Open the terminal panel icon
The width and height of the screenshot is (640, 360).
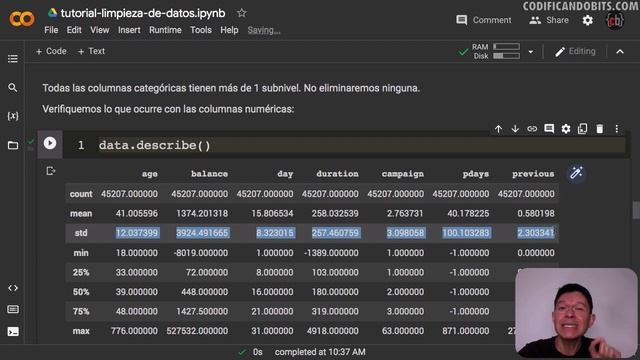pyautogui.click(x=13, y=331)
